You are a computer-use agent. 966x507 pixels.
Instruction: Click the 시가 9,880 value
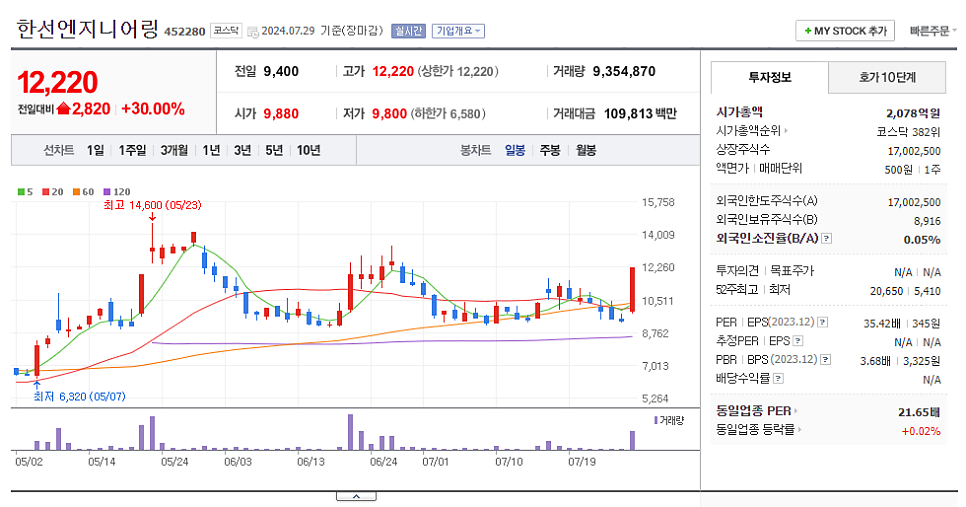(x=281, y=114)
